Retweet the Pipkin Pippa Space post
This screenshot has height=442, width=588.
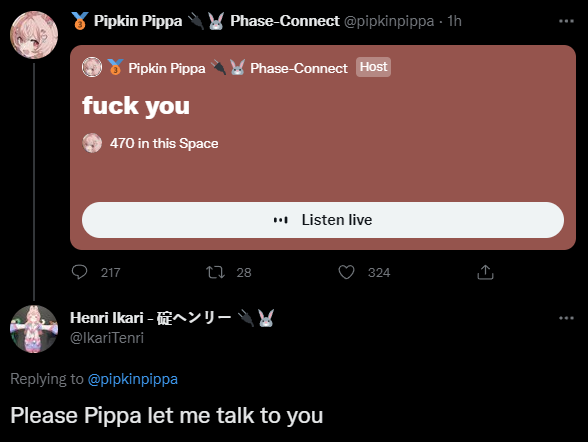pos(215,272)
